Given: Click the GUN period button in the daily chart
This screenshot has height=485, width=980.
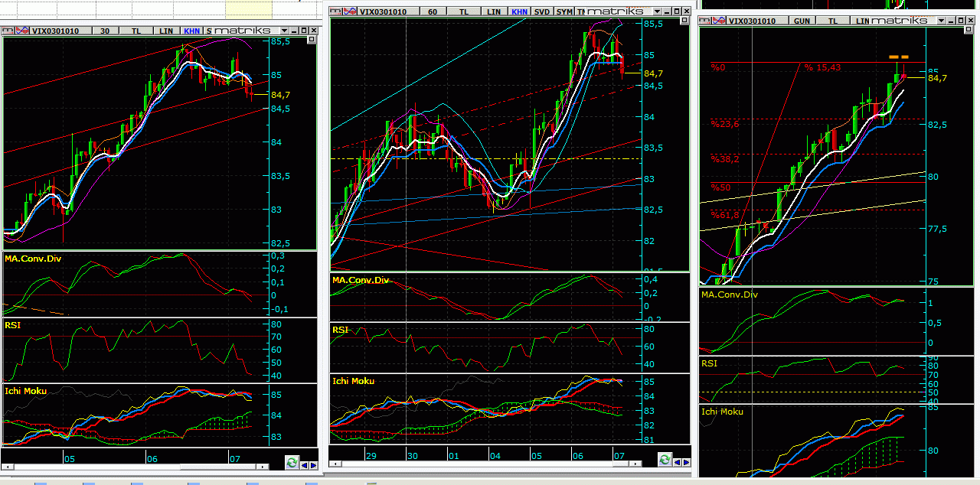Looking at the screenshot, I should pyautogui.click(x=802, y=21).
